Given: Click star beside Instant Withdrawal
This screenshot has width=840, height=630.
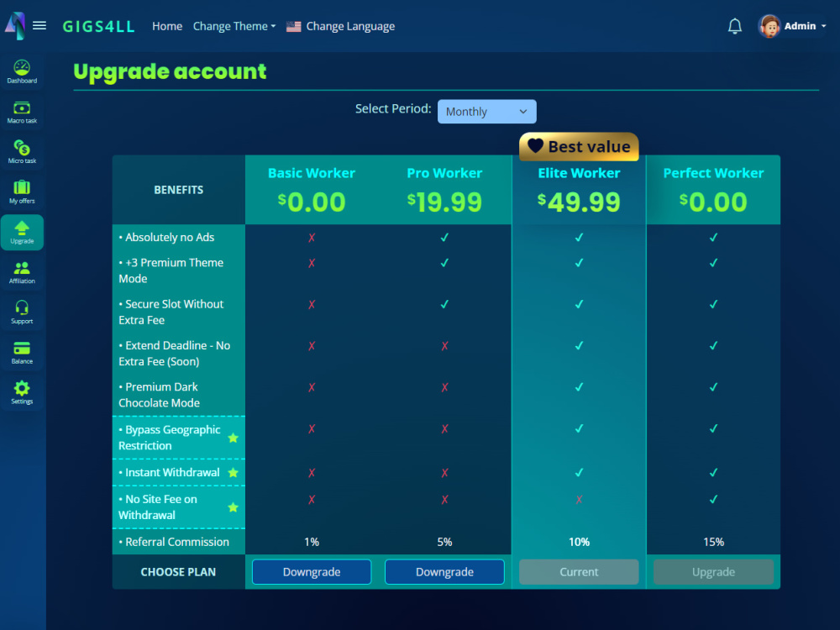Looking at the screenshot, I should click(233, 472).
